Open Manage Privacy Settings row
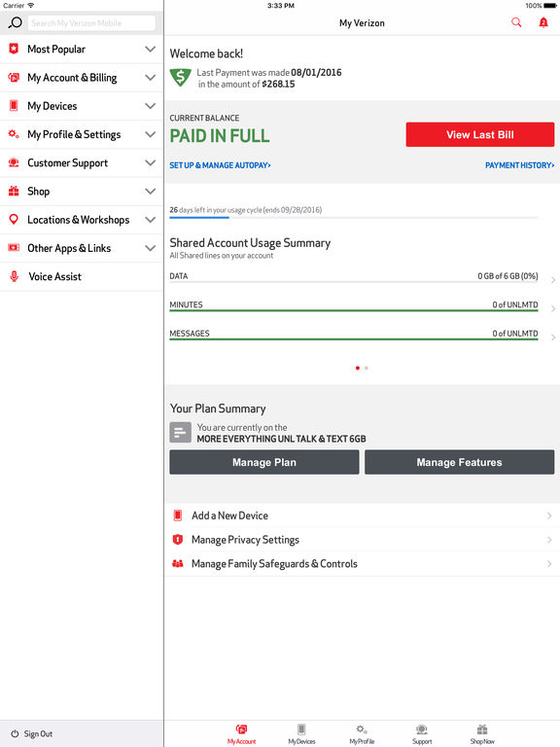Screen dimensions: 560x747 (362, 540)
